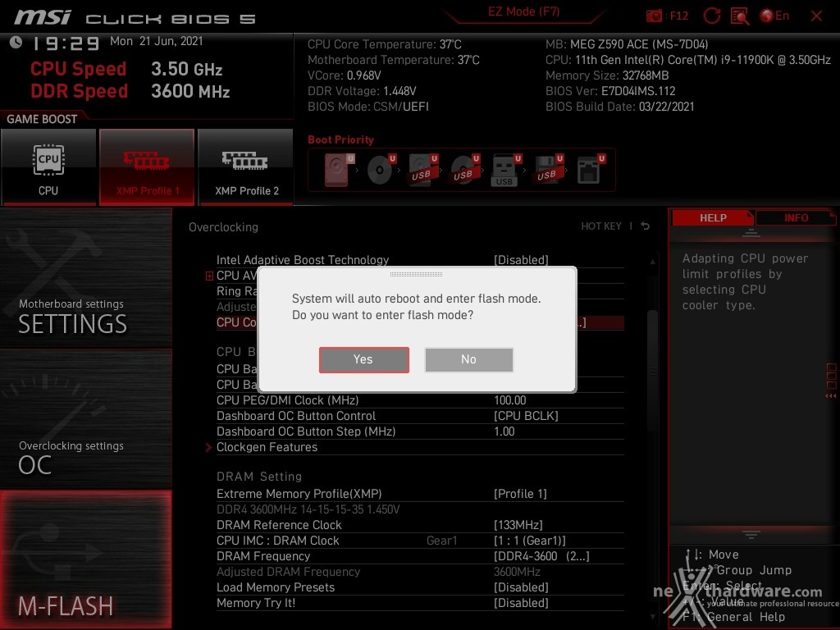
Task: Click the scroll-up arrow of the settings list
Action: pyautogui.click(x=652, y=262)
